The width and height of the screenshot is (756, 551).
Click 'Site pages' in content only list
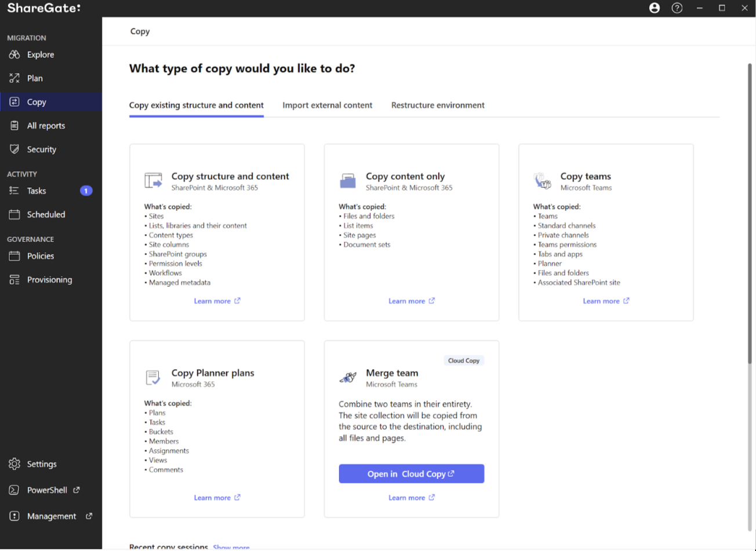359,235
